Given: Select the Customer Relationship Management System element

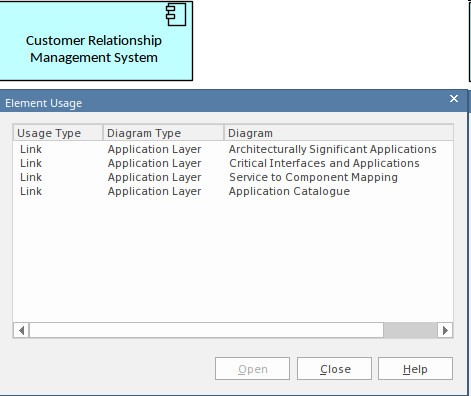Looking at the screenshot, I should click(x=96, y=41).
